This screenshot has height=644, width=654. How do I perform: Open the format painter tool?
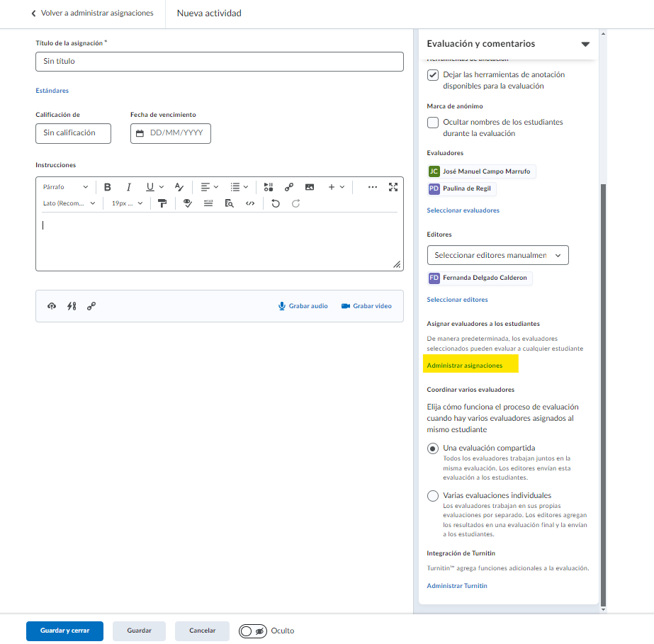pyautogui.click(x=162, y=203)
